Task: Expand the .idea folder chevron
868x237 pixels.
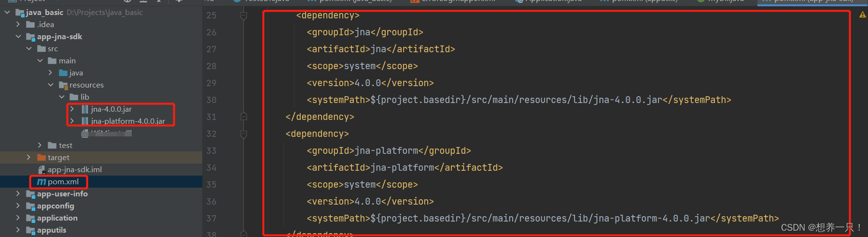Action: click(x=18, y=24)
